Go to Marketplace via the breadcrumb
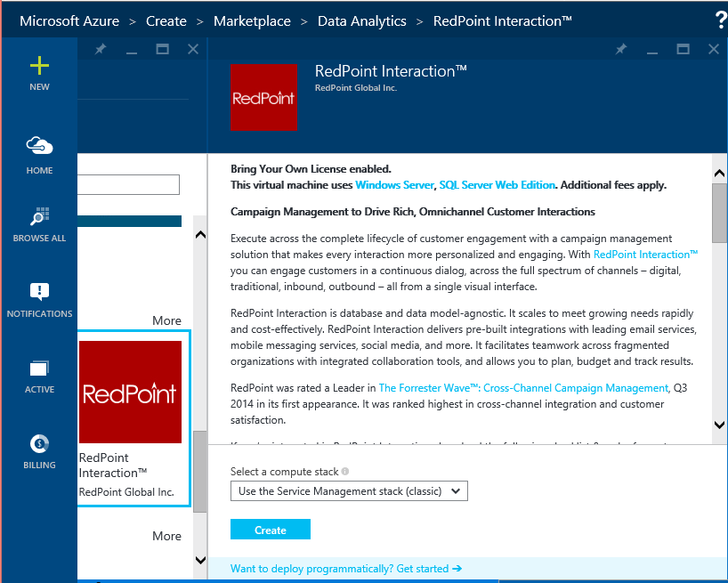728x583 pixels. pos(252,20)
